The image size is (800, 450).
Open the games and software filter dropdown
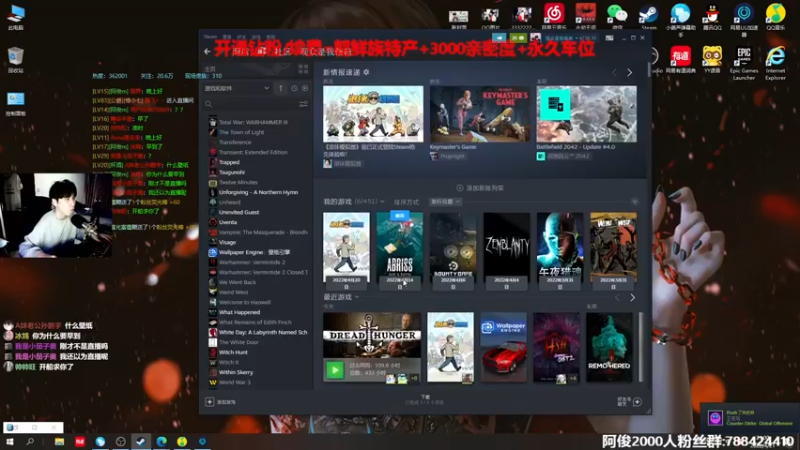pos(237,88)
